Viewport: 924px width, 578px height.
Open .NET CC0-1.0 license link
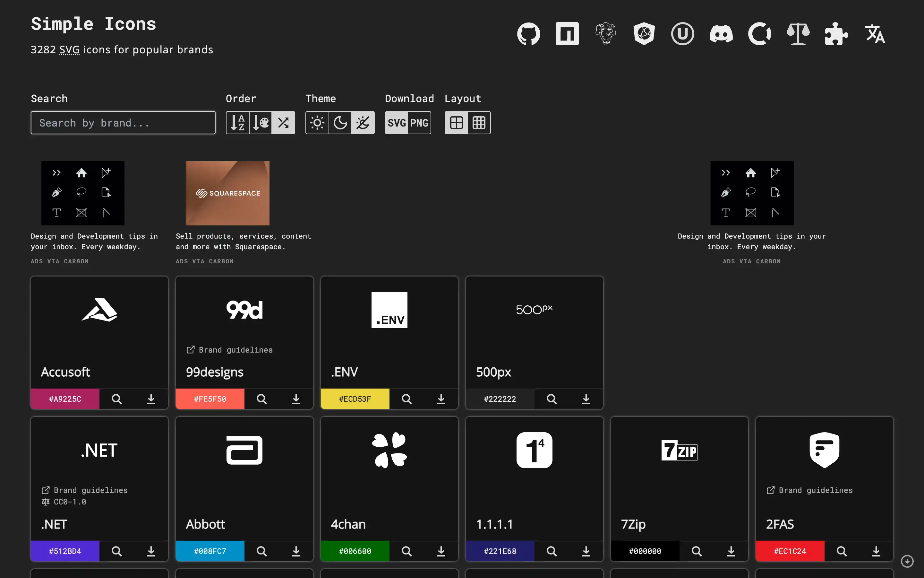[x=64, y=502]
